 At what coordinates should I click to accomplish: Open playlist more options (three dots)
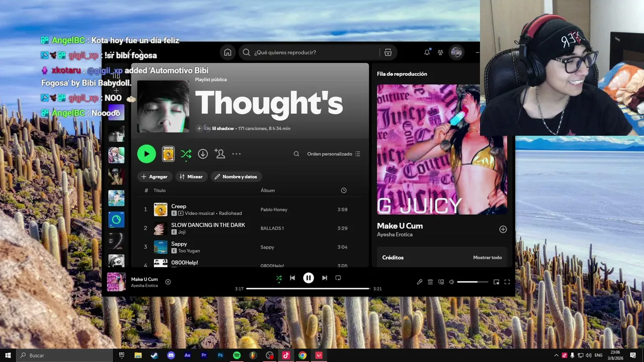coord(236,154)
